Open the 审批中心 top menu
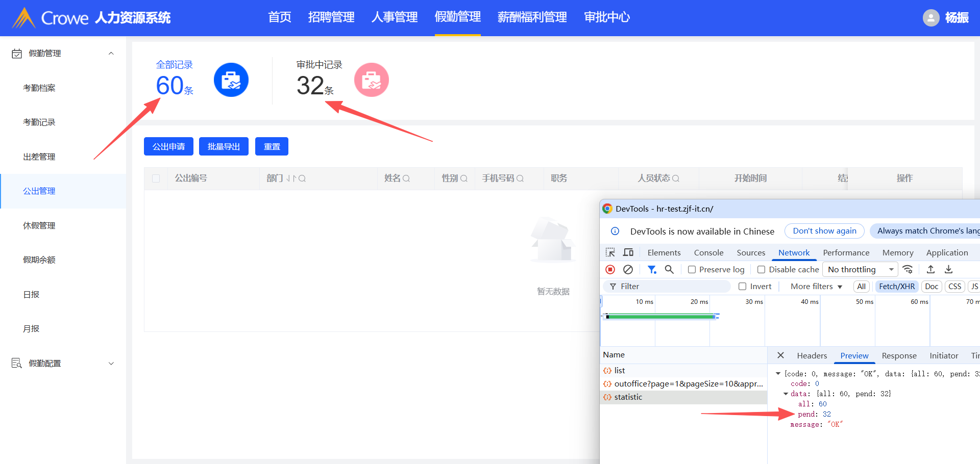 pos(606,17)
